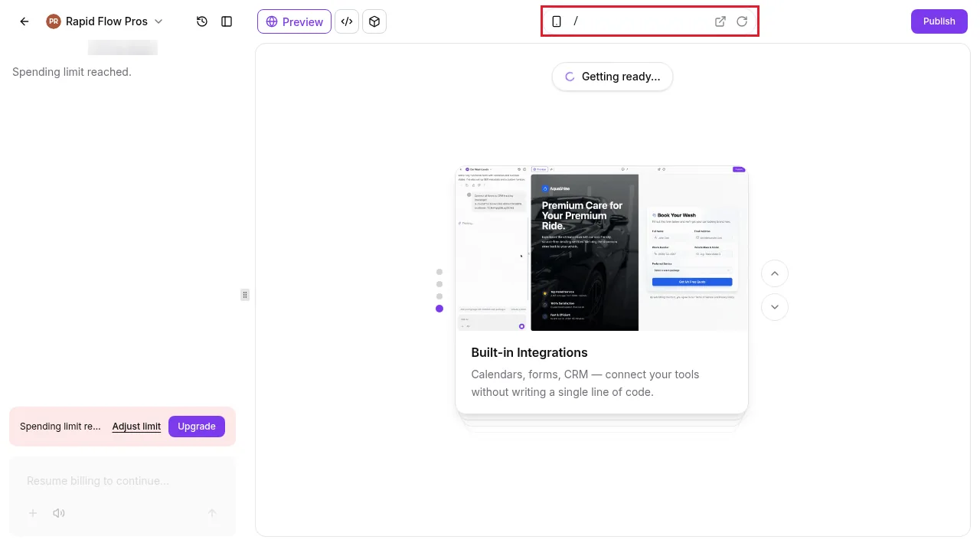Click the Adjust limit link
The image size is (980, 546).
coord(136,427)
